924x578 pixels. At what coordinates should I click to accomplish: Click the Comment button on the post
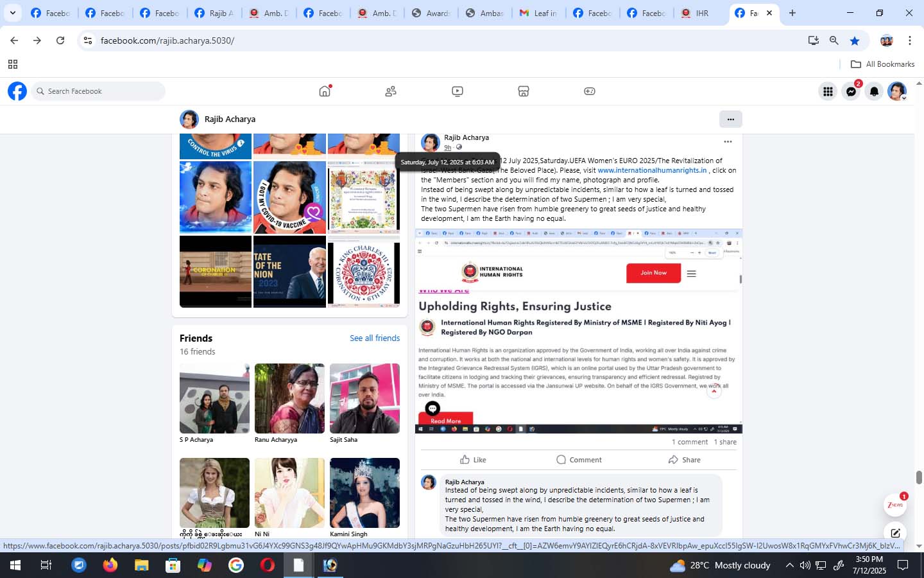coord(579,460)
